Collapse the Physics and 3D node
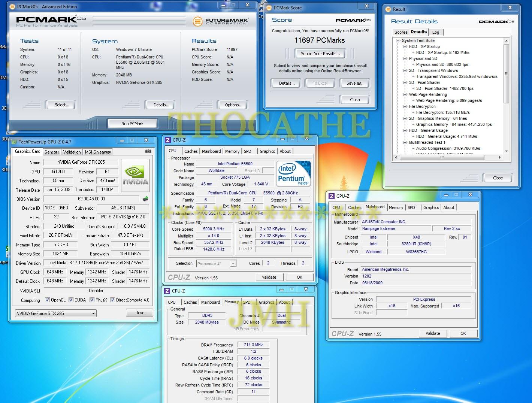Image resolution: width=532 pixels, height=403 pixels. click(405, 58)
